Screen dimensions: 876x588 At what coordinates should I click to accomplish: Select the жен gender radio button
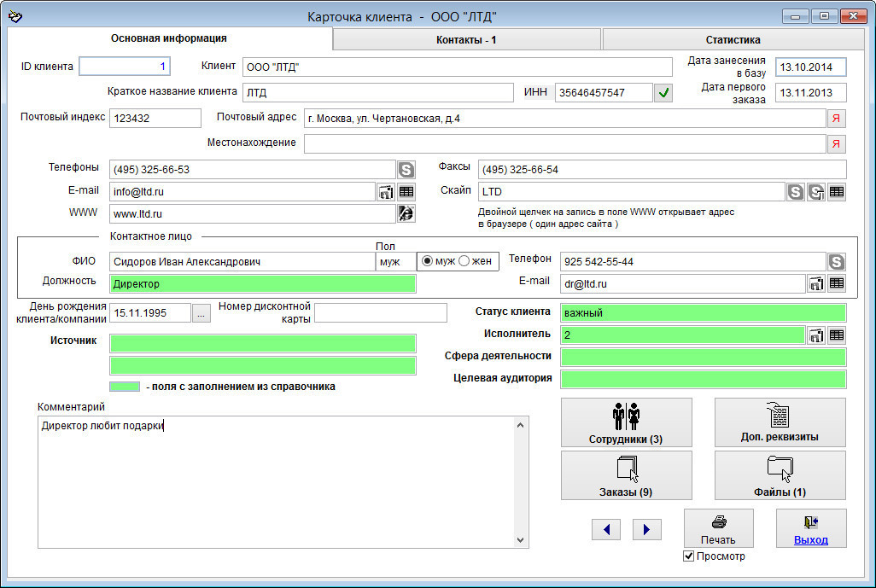pyautogui.click(x=464, y=261)
